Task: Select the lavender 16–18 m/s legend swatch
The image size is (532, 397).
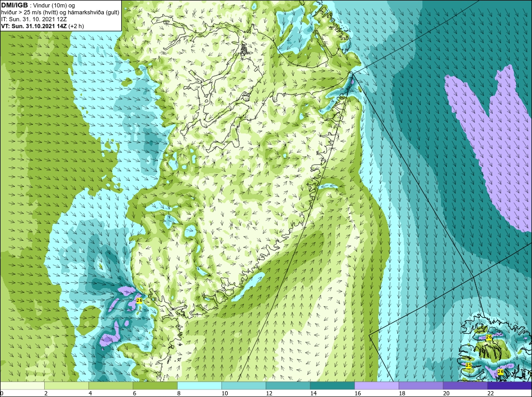Action: click(x=377, y=385)
